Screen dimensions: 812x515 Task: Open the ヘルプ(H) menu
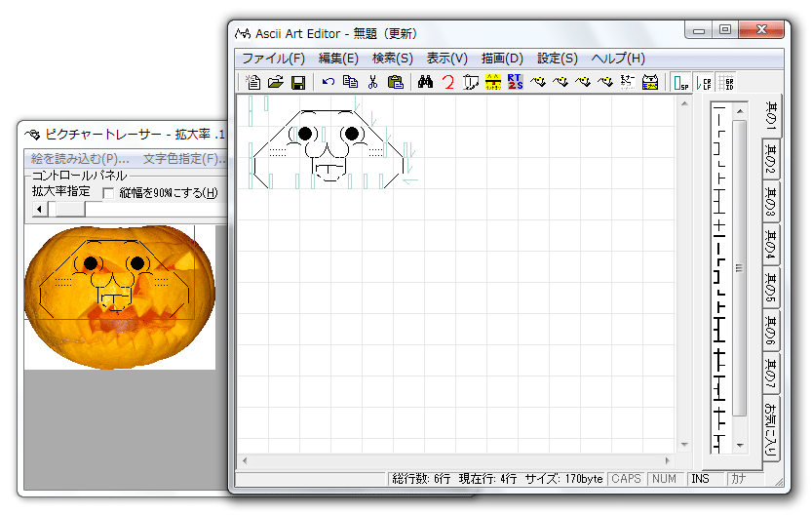618,58
